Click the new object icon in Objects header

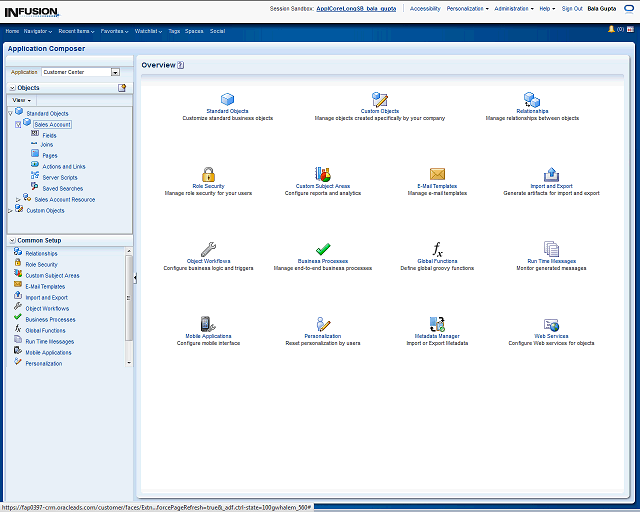tap(122, 88)
